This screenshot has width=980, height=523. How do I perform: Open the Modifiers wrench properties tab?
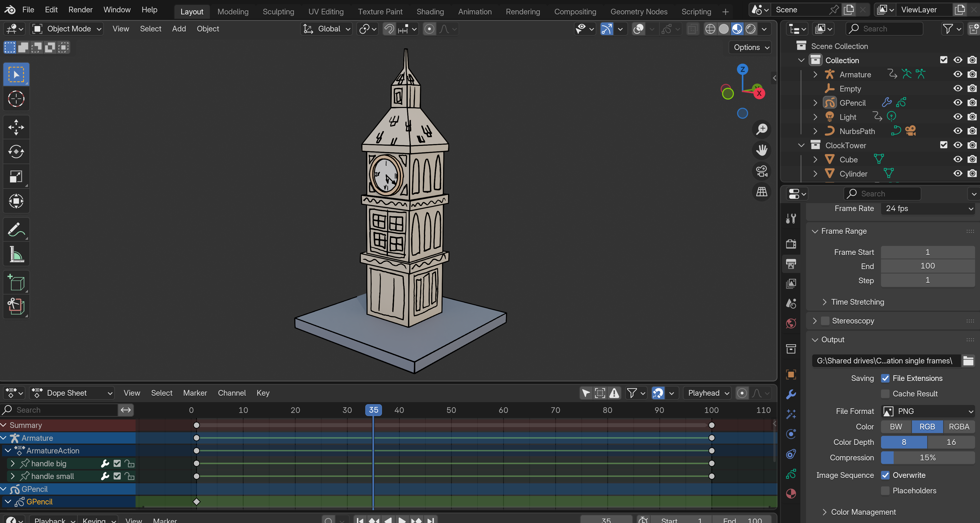tap(791, 394)
